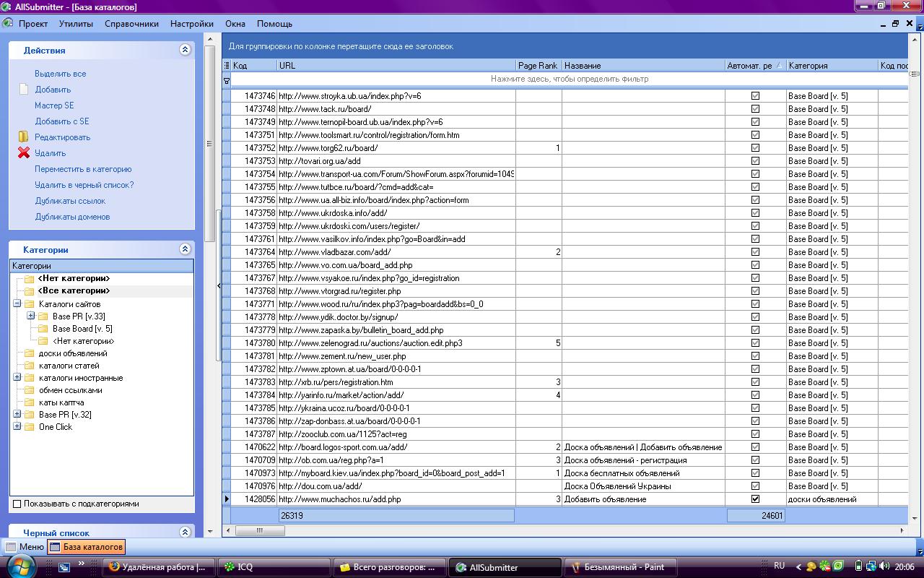Image resolution: width=924 pixels, height=578 pixels.
Task: Click the One Click folder icon
Action: coord(30,427)
